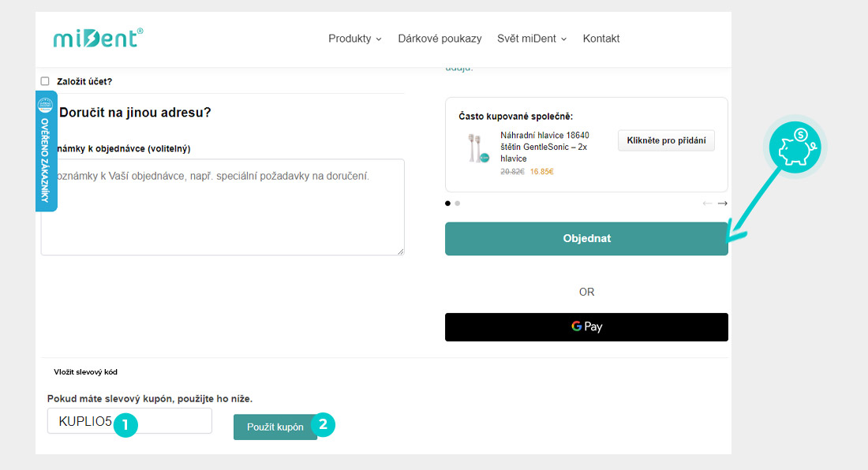Viewport: 868px width, 470px height.
Task: Click the next carousel arrow
Action: click(x=722, y=203)
